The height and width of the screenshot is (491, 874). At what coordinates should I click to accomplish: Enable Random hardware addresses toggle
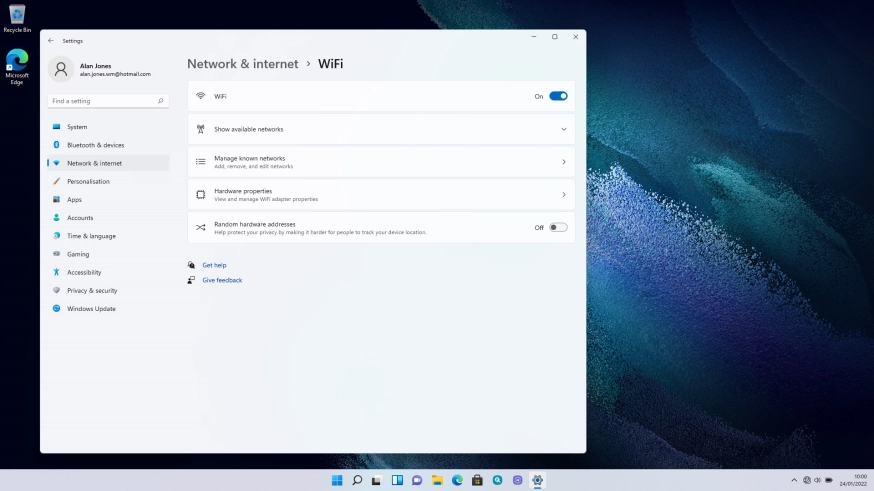point(558,227)
